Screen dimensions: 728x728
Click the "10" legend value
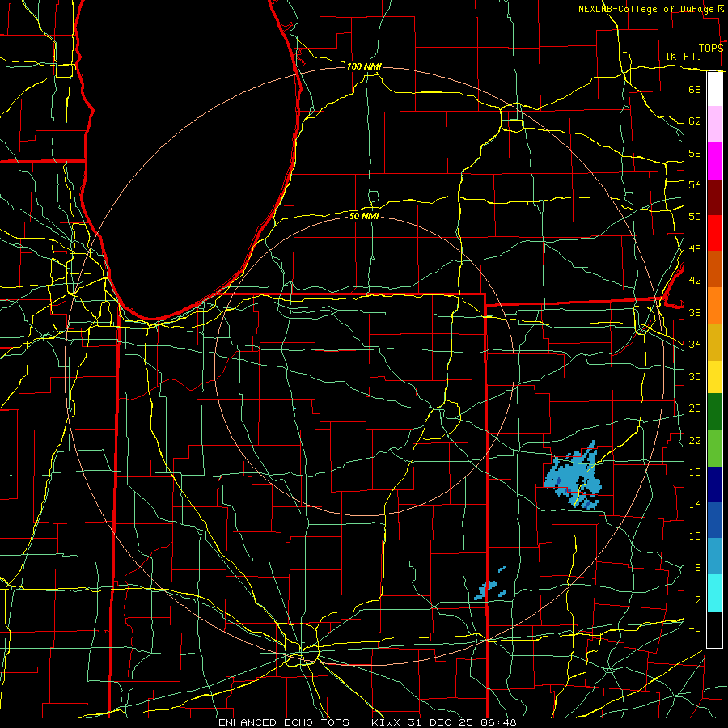tap(695, 535)
